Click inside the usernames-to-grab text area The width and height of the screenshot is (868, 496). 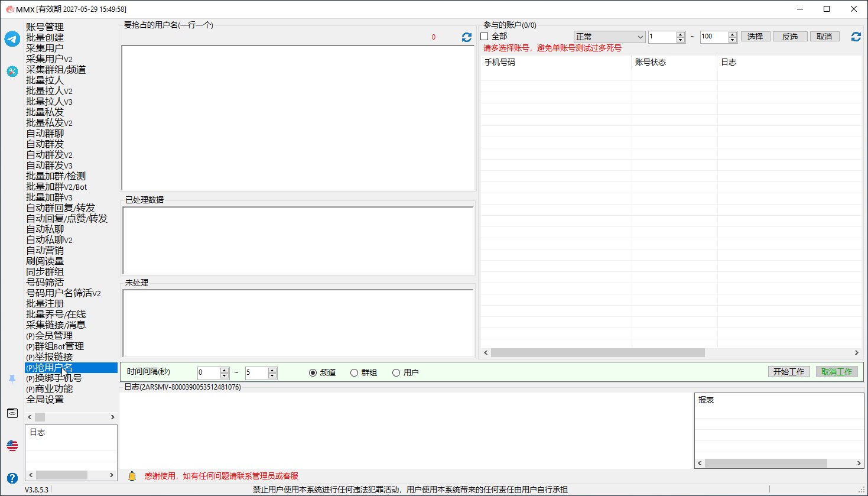[298, 118]
